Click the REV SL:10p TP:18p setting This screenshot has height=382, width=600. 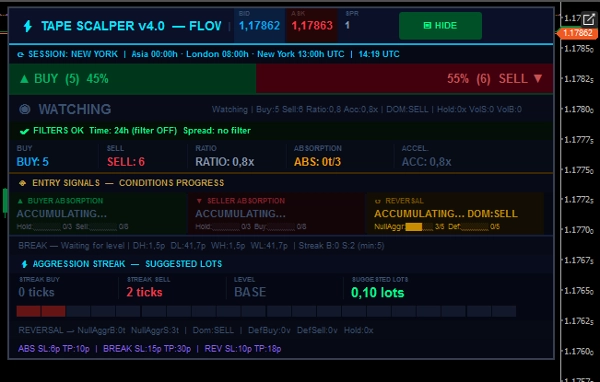tap(243, 349)
